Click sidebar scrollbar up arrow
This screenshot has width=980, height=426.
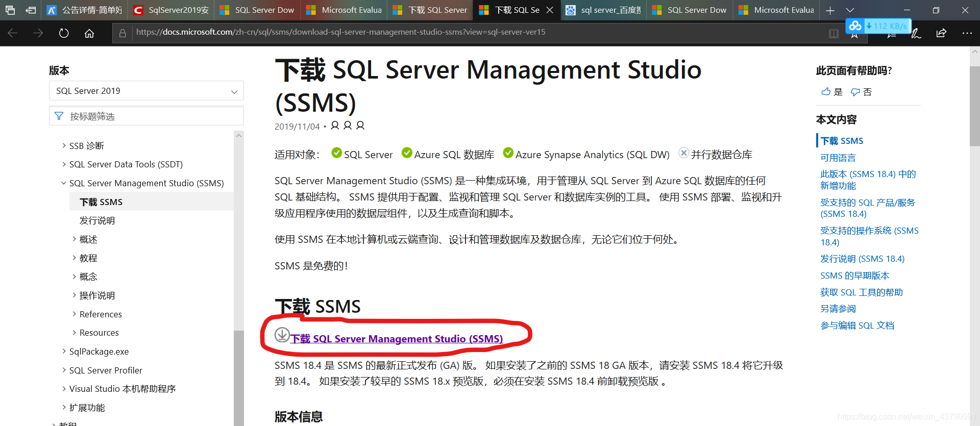click(x=238, y=136)
